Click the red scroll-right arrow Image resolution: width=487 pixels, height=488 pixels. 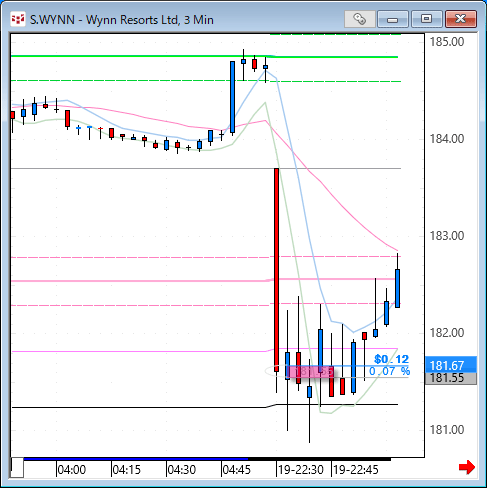[467, 467]
